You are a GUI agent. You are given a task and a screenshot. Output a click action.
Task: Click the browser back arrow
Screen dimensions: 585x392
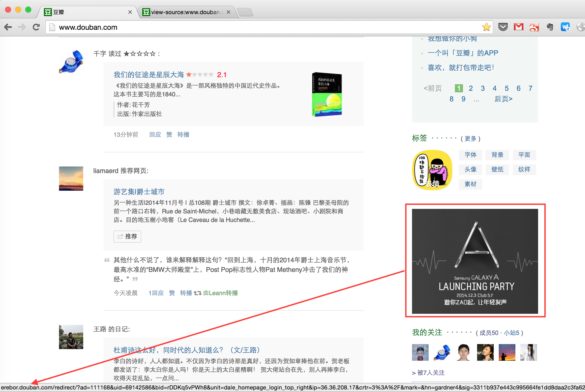(8, 27)
